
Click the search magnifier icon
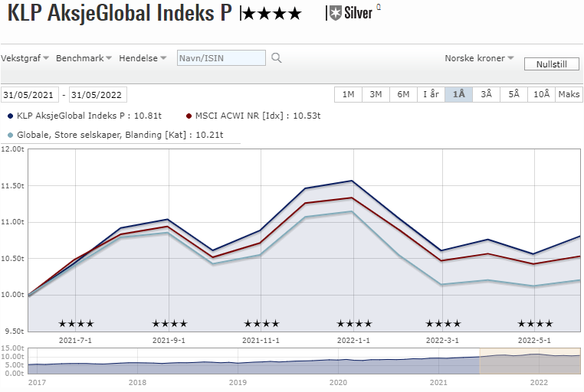point(277,58)
